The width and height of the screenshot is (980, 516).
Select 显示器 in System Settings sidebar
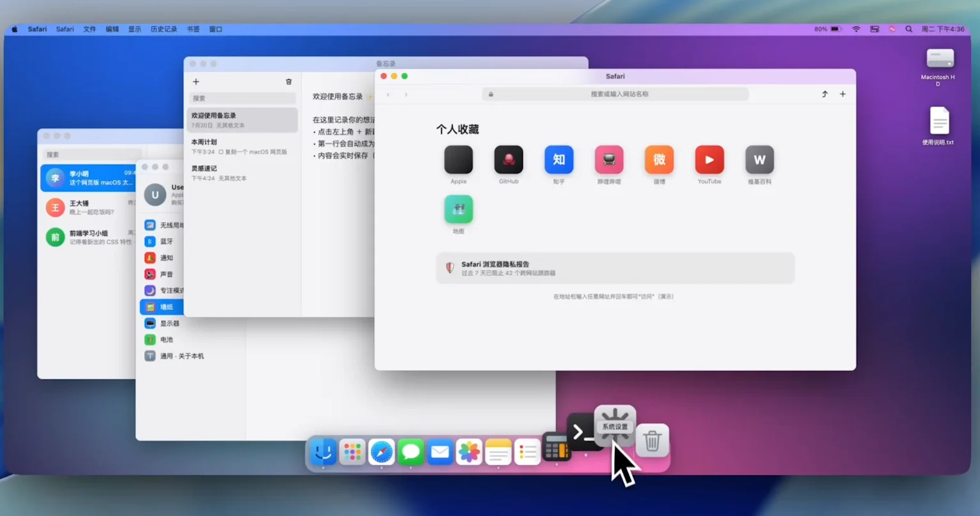pyautogui.click(x=192, y=323)
